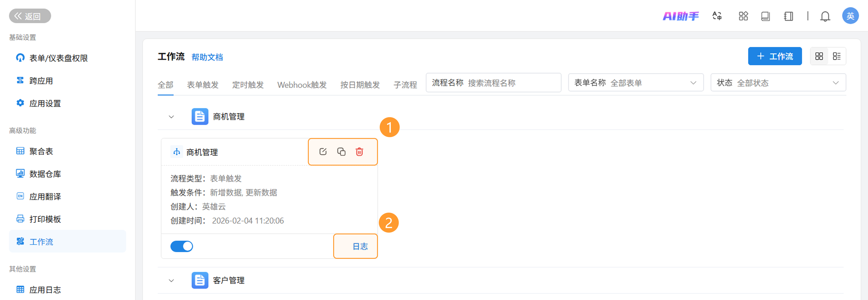868x300 pixels.
Task: Collapse the 客户管理 group
Action: (171, 281)
